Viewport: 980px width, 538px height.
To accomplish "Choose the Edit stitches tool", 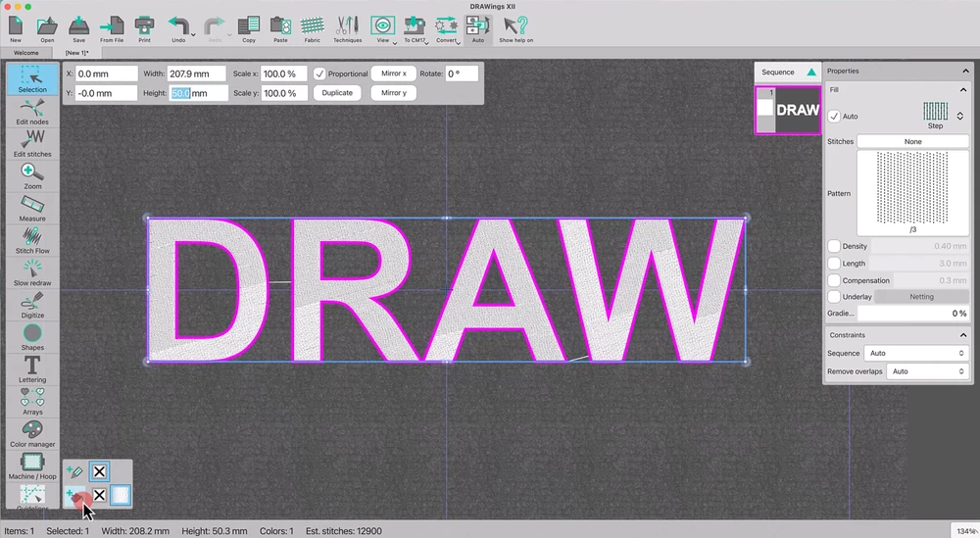I will (x=32, y=144).
